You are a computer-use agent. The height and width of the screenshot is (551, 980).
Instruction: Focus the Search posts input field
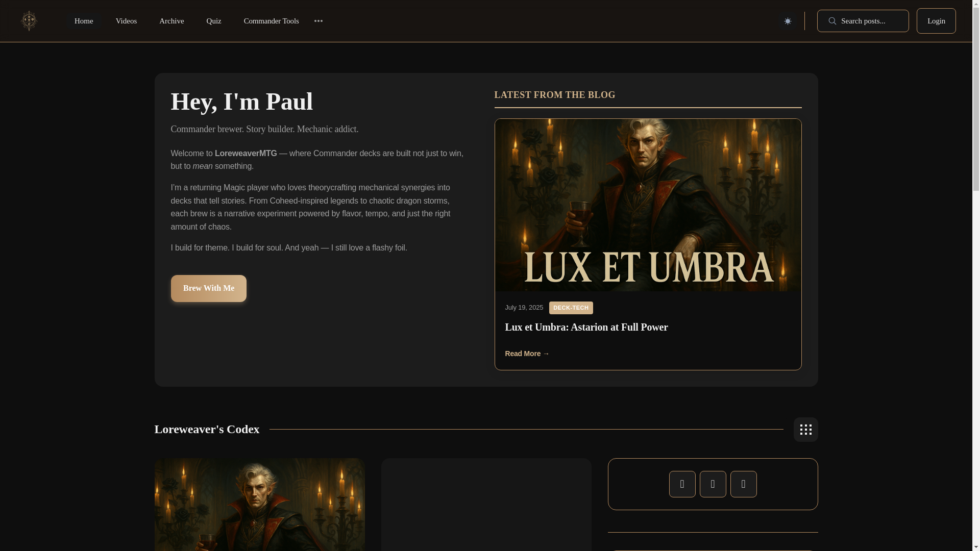[863, 21]
